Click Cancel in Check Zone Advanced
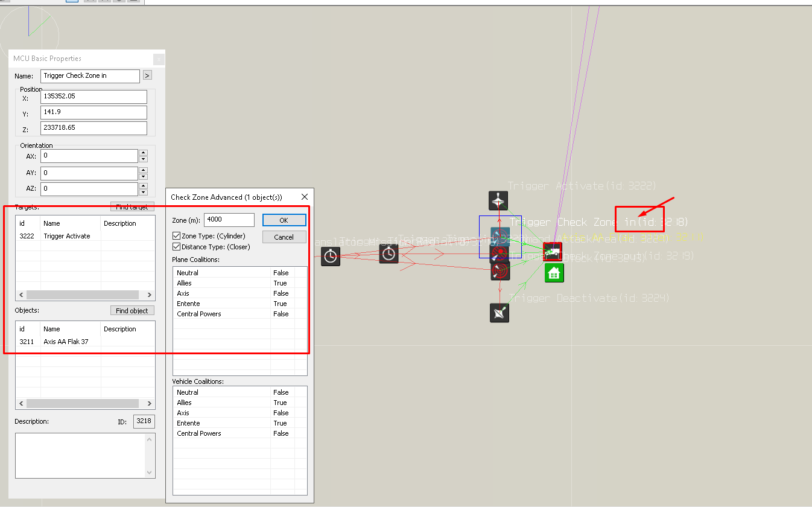The image size is (812, 507). click(x=284, y=237)
